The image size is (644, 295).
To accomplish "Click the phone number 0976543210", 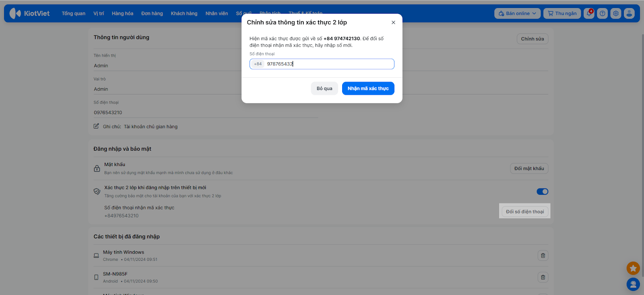I will click(x=108, y=113).
